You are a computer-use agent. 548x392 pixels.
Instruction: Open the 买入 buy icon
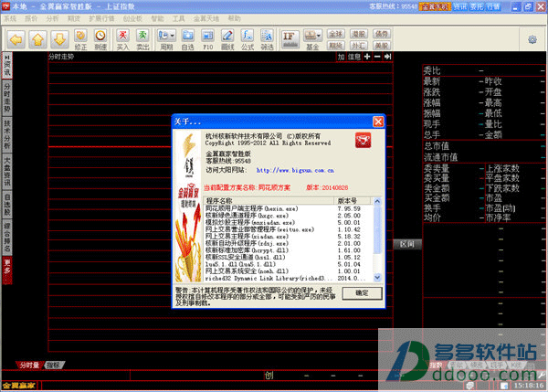pos(122,39)
